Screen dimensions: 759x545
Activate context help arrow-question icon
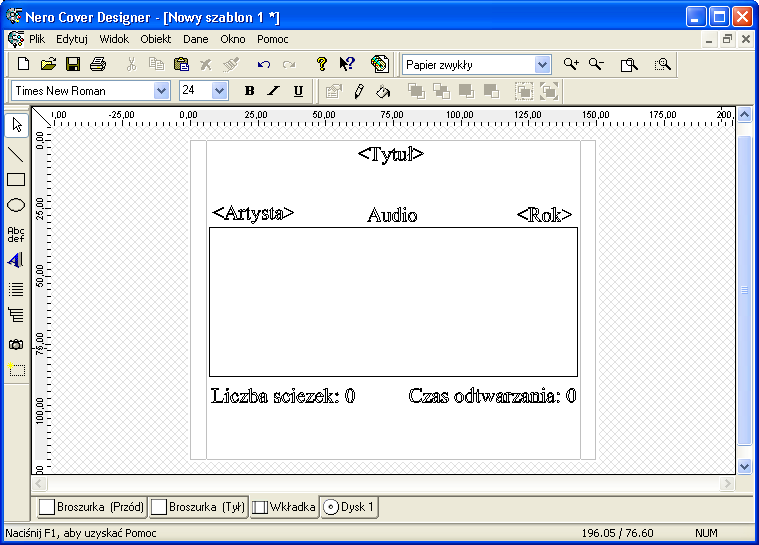[x=347, y=64]
